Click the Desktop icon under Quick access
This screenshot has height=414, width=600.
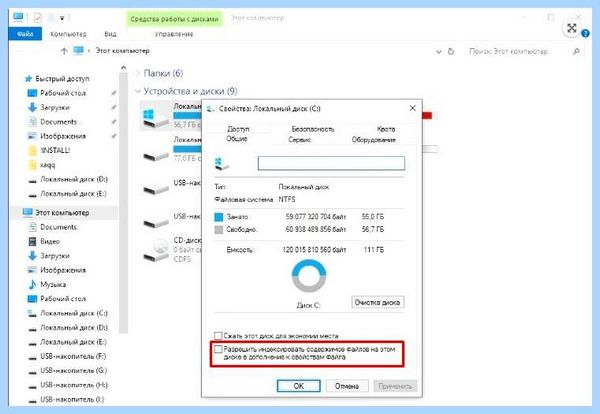pos(33,93)
